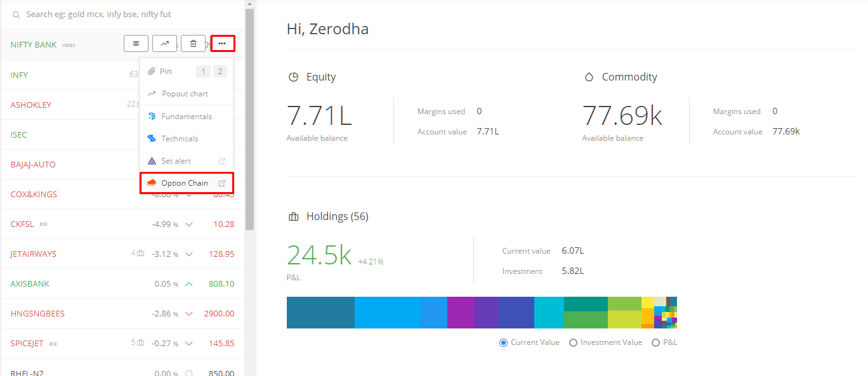Choose Popout chart from the menu
The image size is (868, 376).
pos(187,94)
